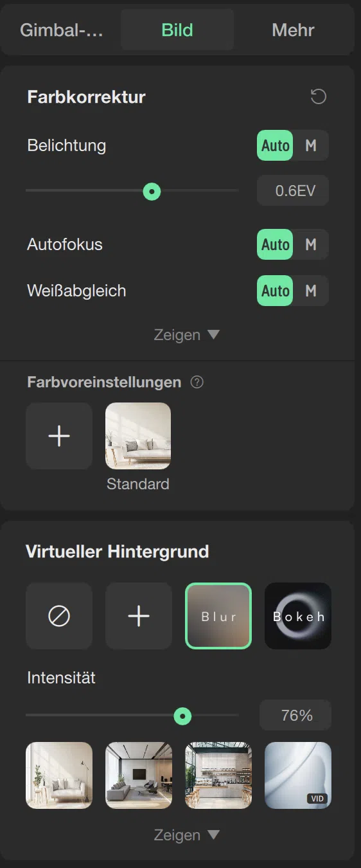Select the Blur background effect
The image size is (361, 868).
(x=218, y=616)
